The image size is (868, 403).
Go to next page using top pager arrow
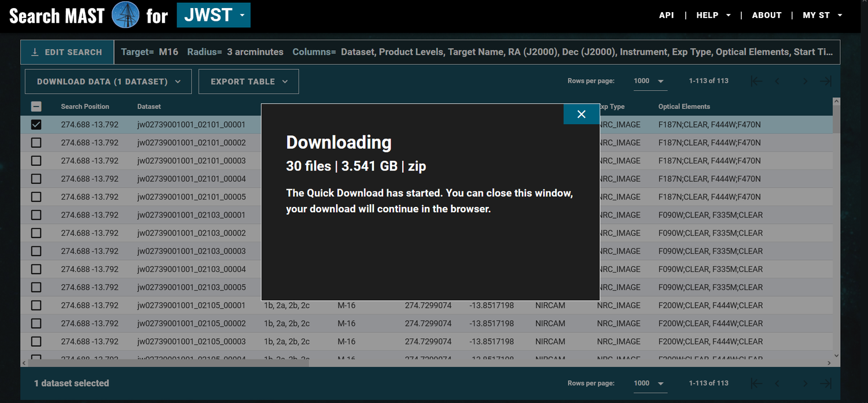point(805,81)
